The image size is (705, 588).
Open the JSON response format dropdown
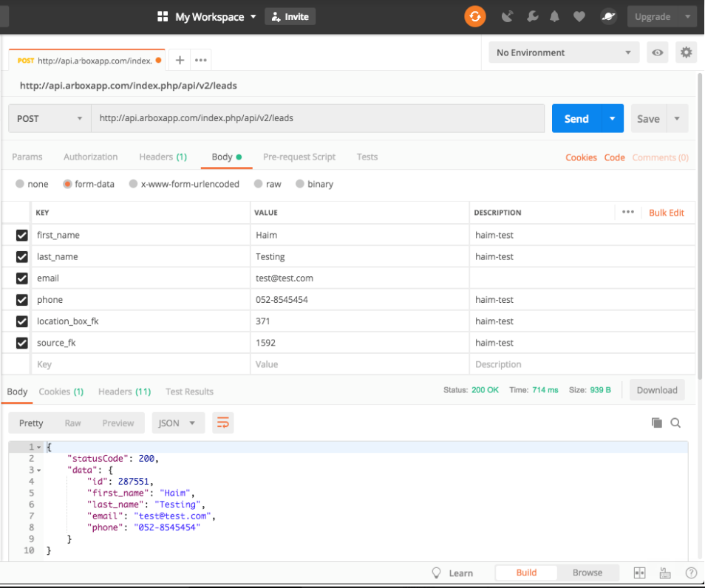point(177,423)
